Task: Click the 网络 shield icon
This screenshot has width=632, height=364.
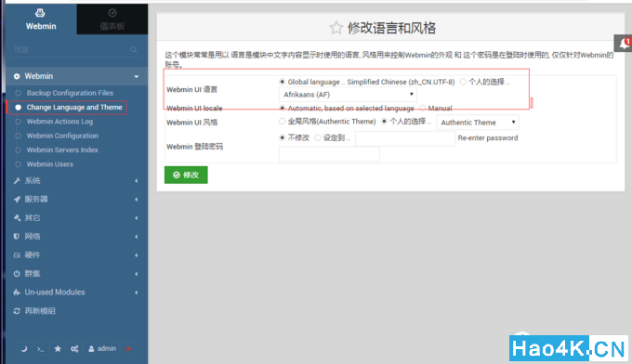Action: pyautogui.click(x=17, y=237)
